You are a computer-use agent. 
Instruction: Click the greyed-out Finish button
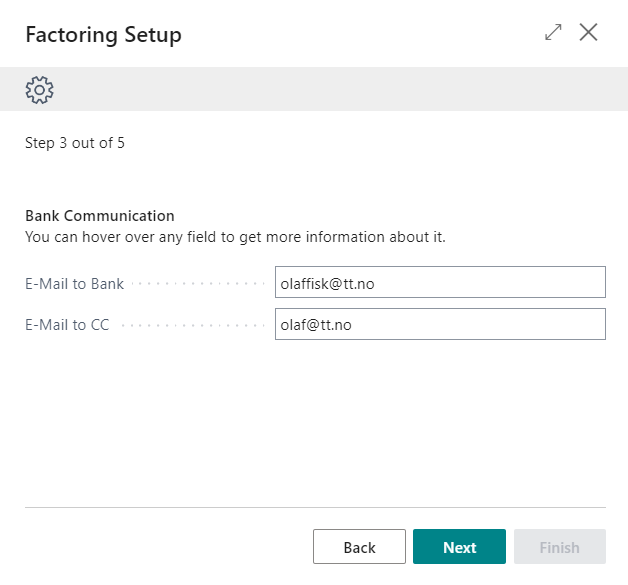(559, 547)
